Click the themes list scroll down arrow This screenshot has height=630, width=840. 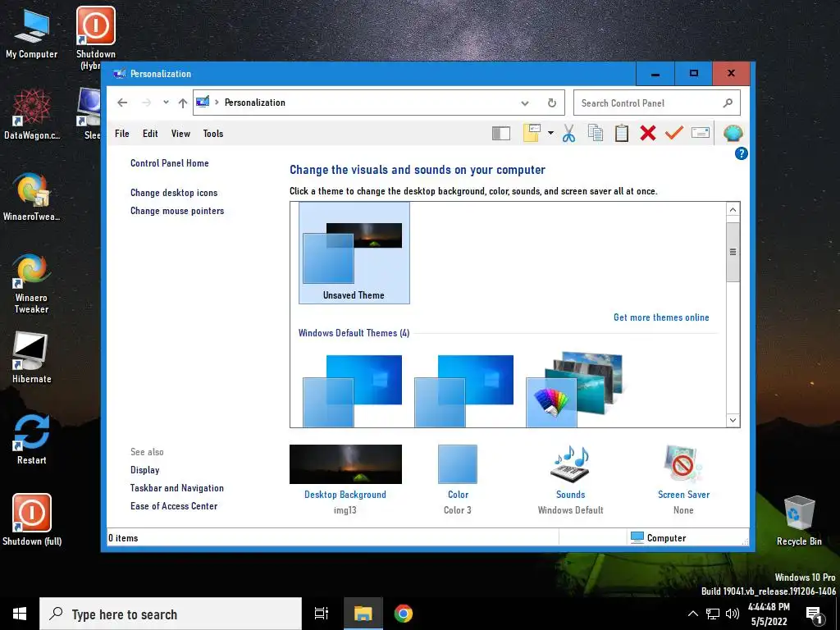(x=733, y=420)
